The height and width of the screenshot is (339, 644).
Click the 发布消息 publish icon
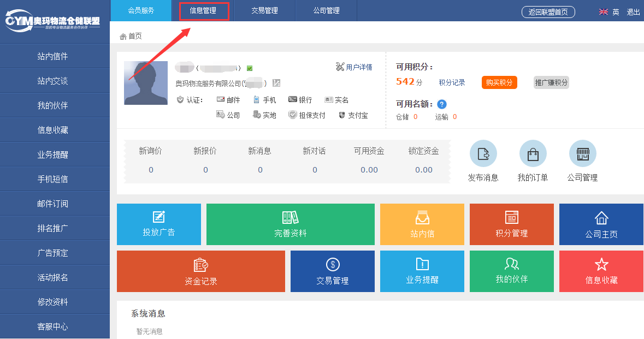click(x=483, y=154)
